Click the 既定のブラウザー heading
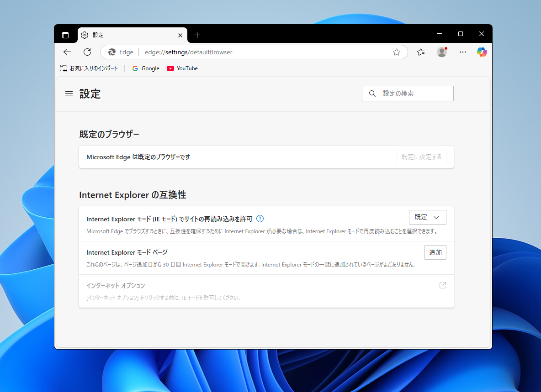The height and width of the screenshot is (392, 541). (x=109, y=134)
